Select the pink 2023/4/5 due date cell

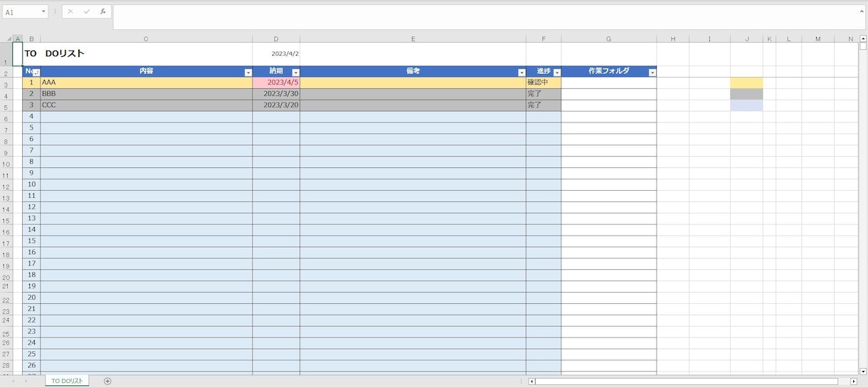coord(276,83)
